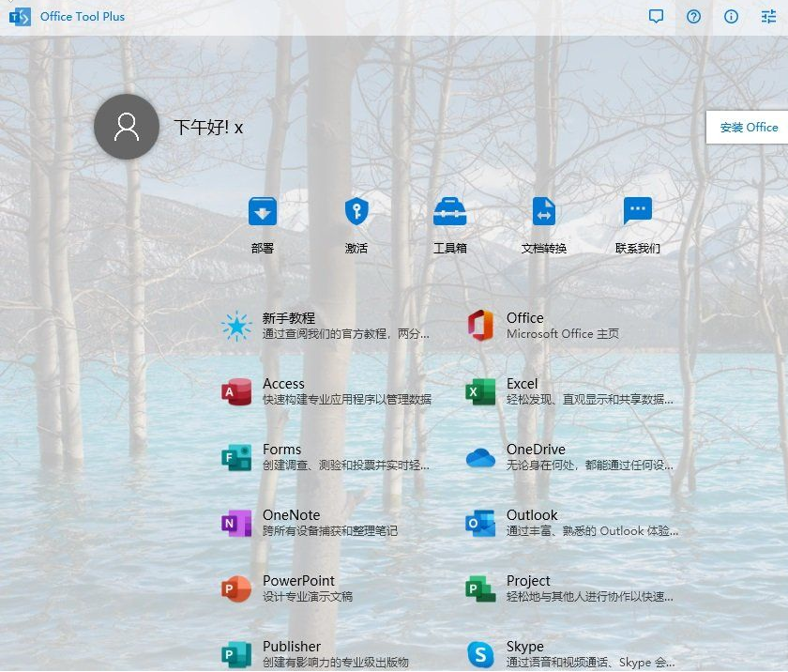Screen dimensions: 788x672
Task: Open the Outlook title link
Action: click(532, 515)
